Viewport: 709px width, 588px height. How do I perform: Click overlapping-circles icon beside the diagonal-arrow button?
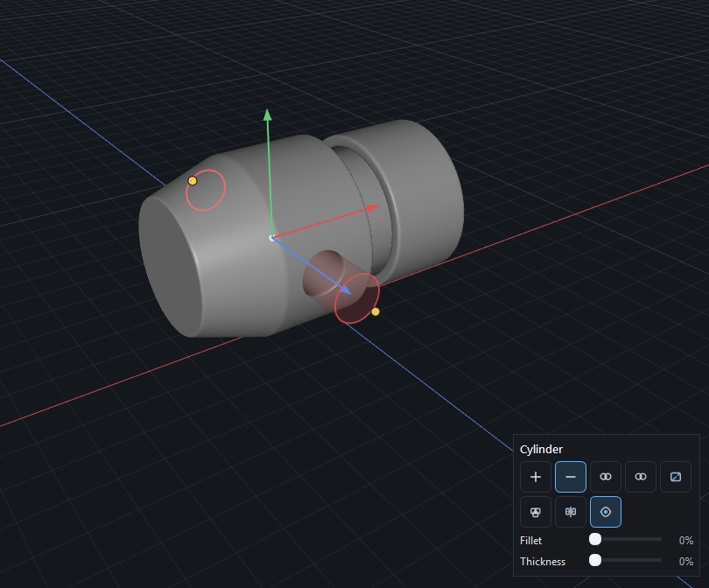tap(641, 477)
